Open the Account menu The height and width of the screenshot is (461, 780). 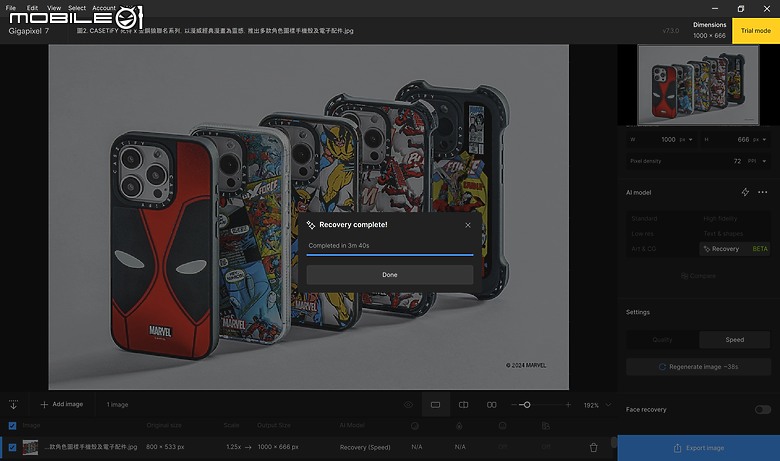(x=103, y=7)
